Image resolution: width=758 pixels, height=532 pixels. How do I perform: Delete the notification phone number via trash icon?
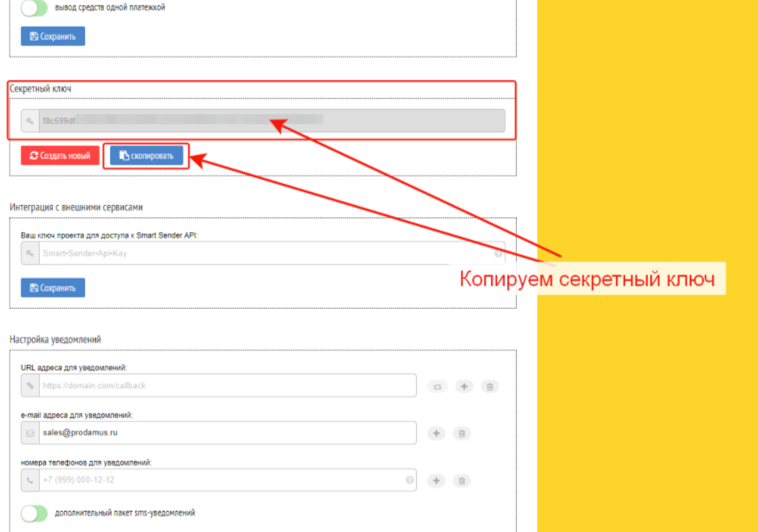[x=461, y=481]
